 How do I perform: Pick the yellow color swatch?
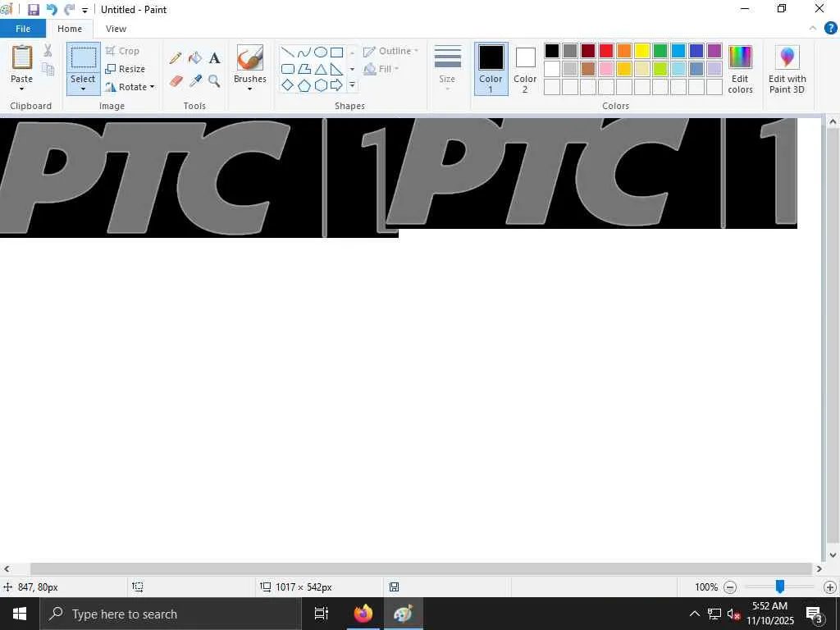coord(642,51)
